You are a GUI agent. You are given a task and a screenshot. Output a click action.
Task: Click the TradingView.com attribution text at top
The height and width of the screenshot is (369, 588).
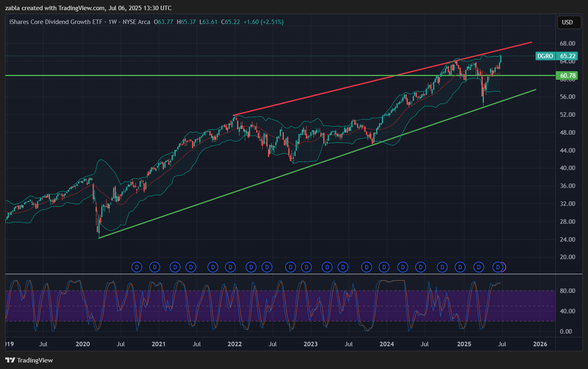pos(81,8)
